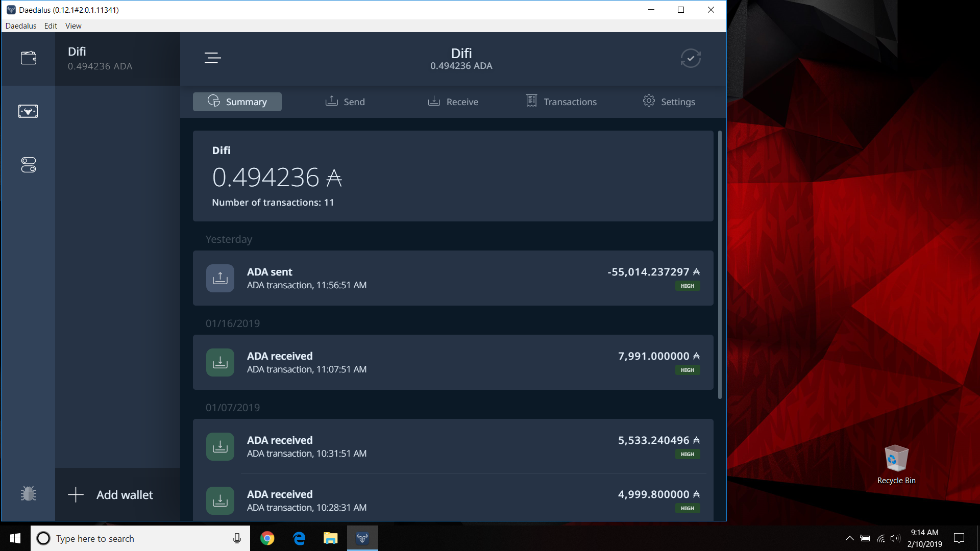Open the wallets sidebar icon

tap(29, 58)
